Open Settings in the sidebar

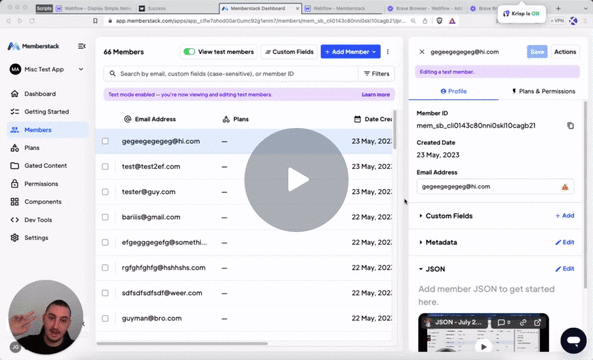point(36,238)
